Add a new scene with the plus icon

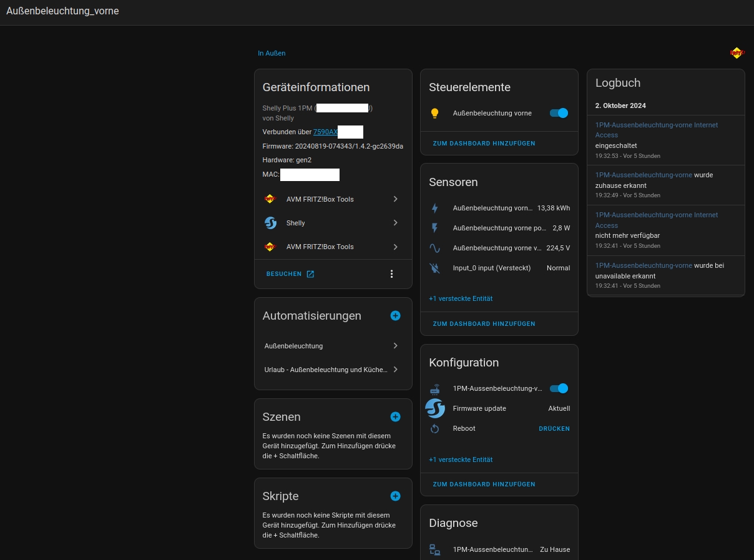click(395, 416)
